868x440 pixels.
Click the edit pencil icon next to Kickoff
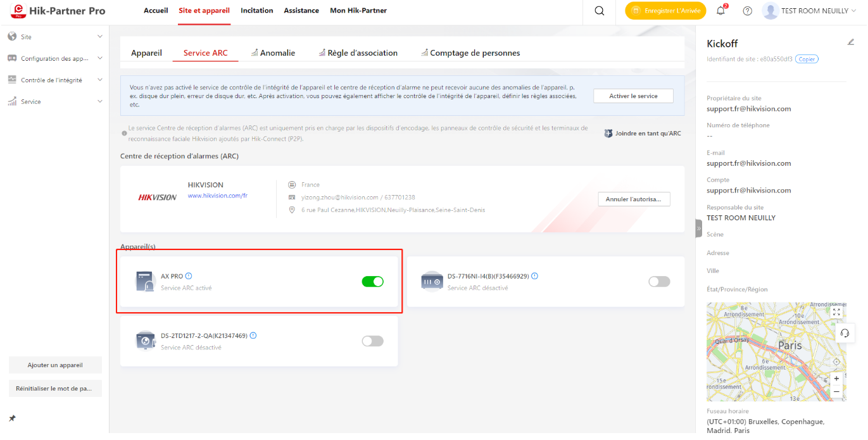[851, 42]
